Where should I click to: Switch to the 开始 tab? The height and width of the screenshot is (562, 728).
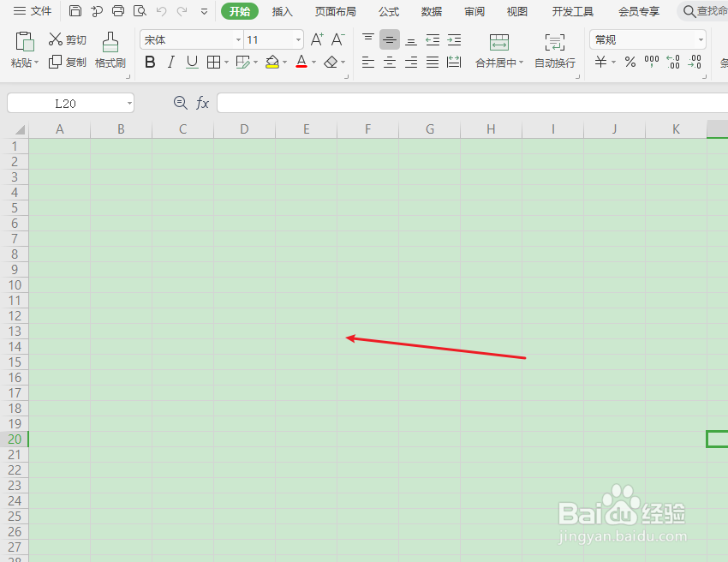click(x=240, y=11)
